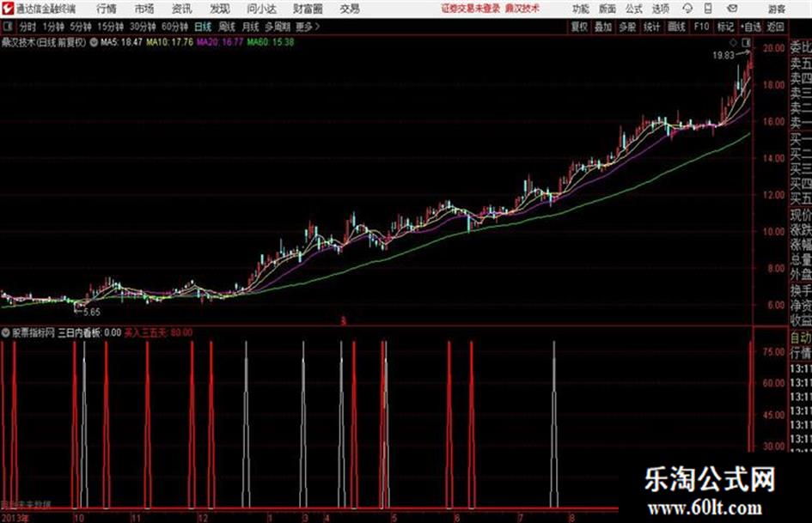Click the 统计 statistics toolbar button
The image size is (812, 523).
[651, 27]
